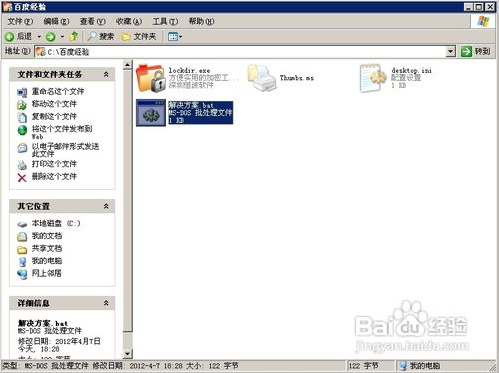This screenshot has height=373, width=499.
Task: Click the title bar folder icon
Action: click(x=7, y=7)
